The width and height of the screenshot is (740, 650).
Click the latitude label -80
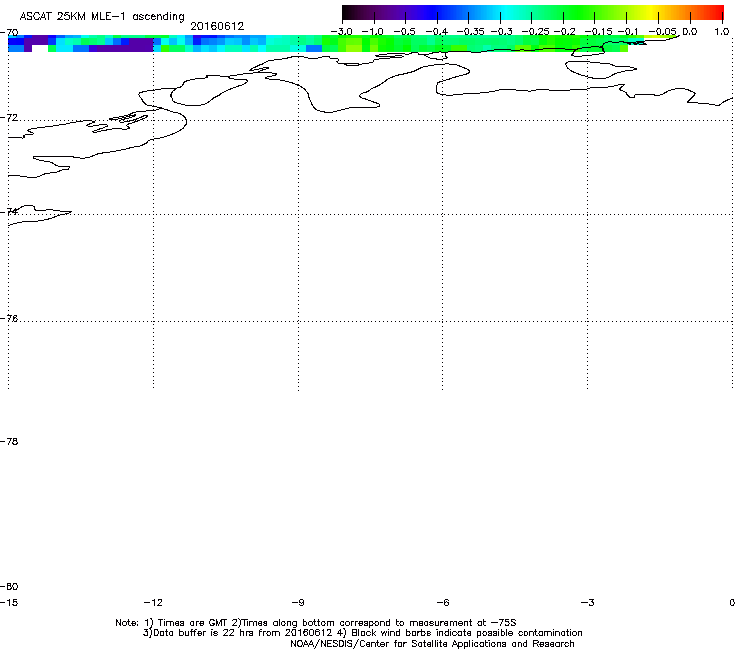coord(9,586)
